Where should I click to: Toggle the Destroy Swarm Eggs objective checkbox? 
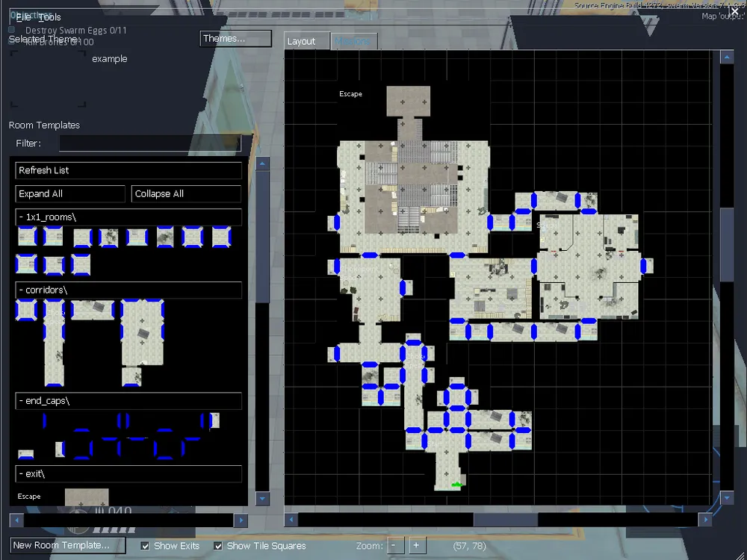pyautogui.click(x=11, y=30)
